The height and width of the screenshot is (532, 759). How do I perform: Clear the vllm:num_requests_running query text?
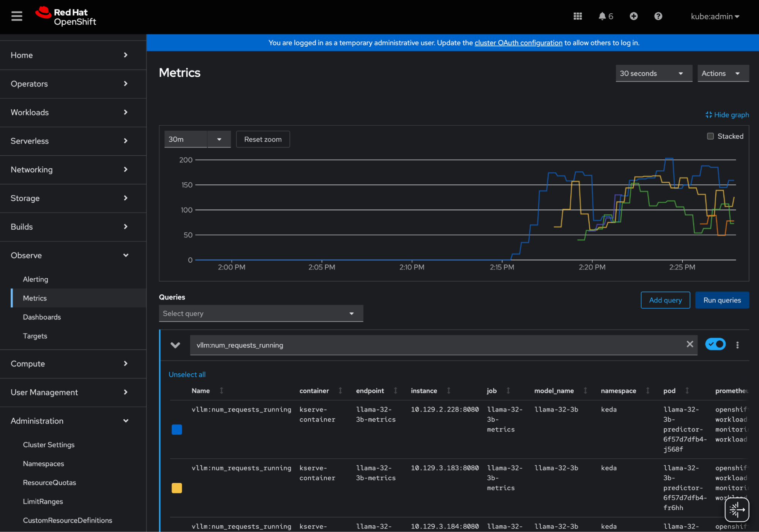point(690,344)
